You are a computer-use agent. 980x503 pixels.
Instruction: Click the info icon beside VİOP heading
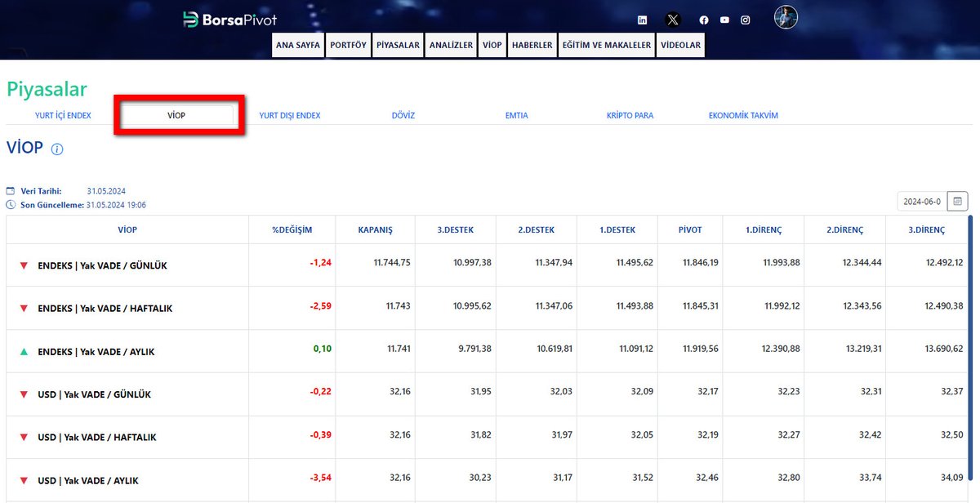[x=57, y=149]
